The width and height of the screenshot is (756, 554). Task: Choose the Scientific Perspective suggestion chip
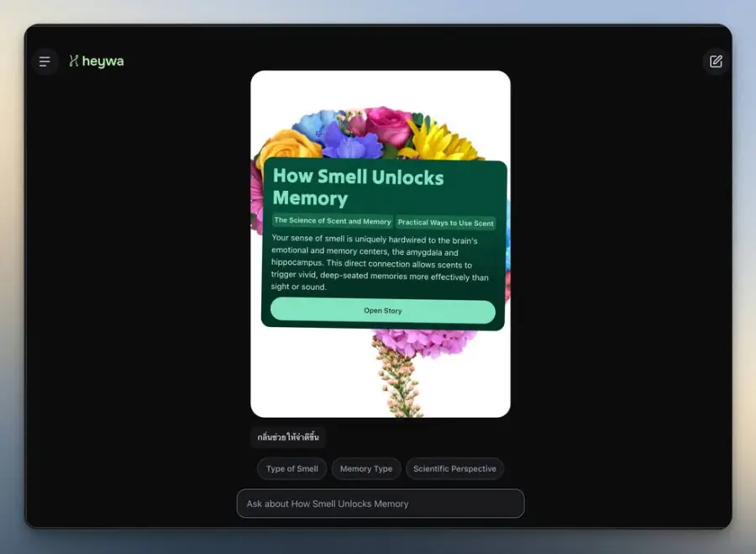(x=454, y=468)
